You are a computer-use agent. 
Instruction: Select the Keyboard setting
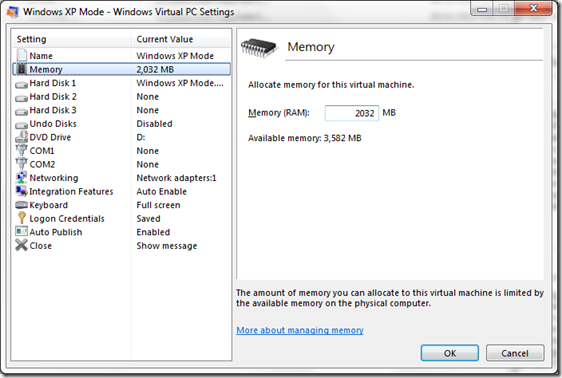tap(122, 205)
